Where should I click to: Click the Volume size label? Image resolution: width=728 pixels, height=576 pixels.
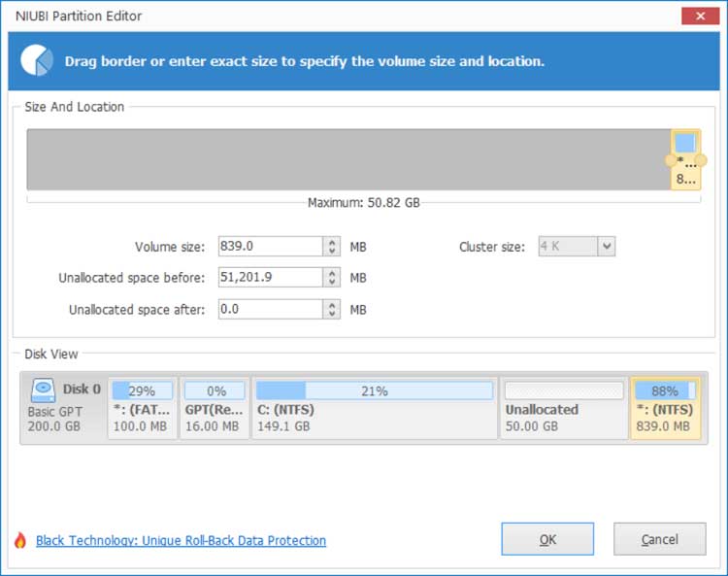tap(170, 247)
